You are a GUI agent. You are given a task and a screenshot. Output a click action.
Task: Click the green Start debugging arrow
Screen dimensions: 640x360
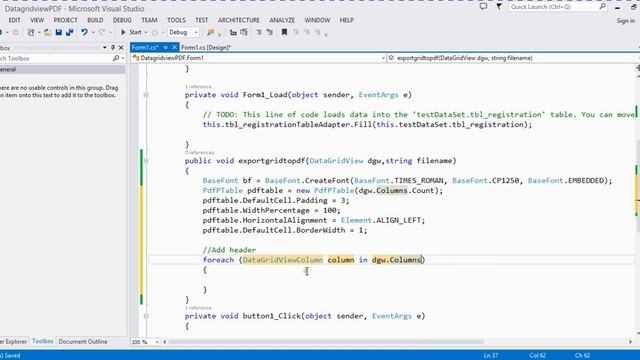tap(123, 32)
